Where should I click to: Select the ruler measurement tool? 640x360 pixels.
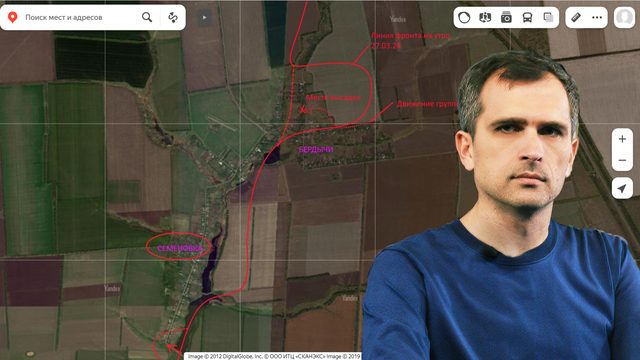pos(576,18)
